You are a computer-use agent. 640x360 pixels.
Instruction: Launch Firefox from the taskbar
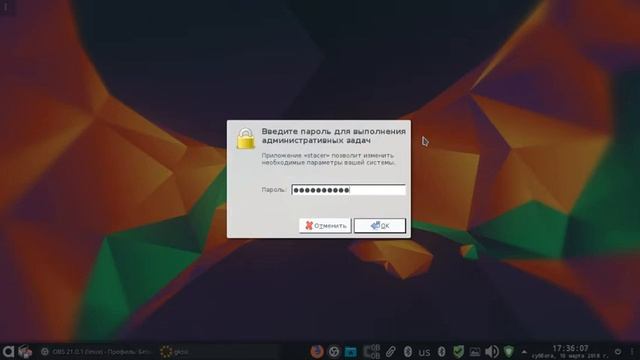pyautogui.click(x=317, y=351)
